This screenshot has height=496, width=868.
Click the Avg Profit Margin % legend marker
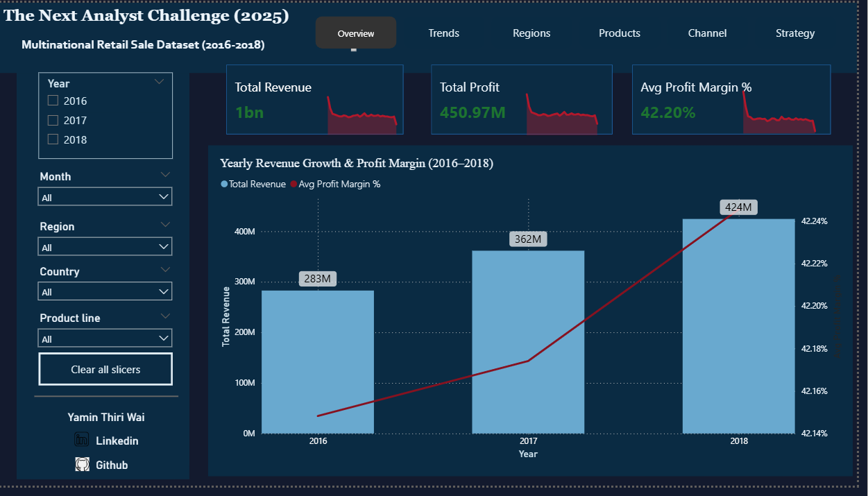tap(293, 185)
